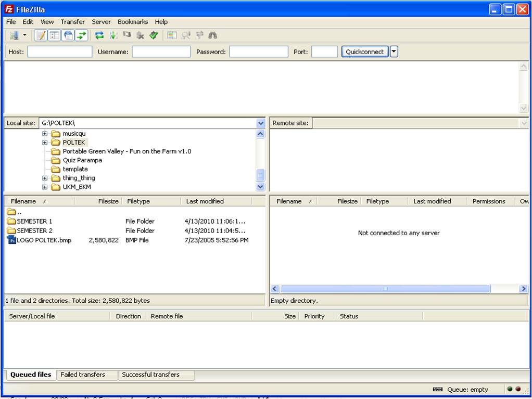
Task: Click the local tree scroll down arrow
Action: tap(260, 186)
